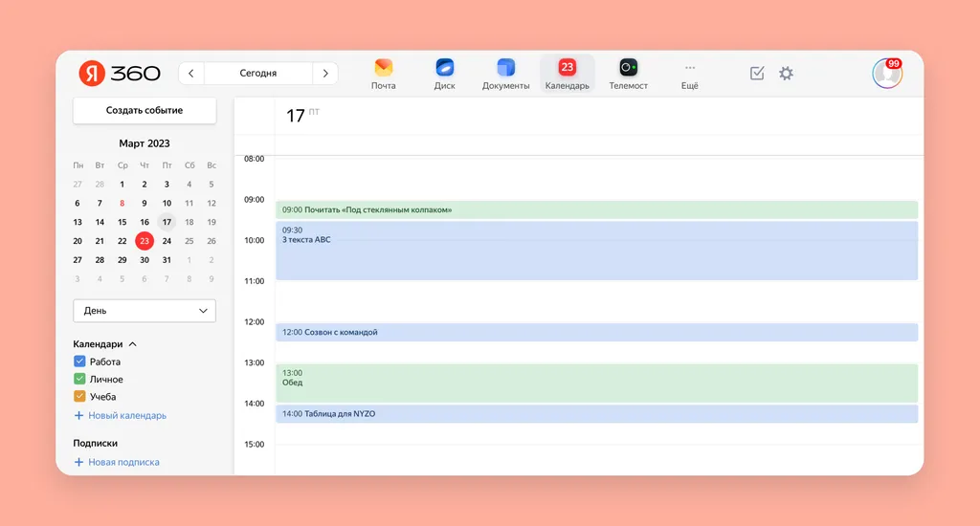Open the Диск cloud storage icon
Viewport: 980px width, 526px height.
pos(444,68)
